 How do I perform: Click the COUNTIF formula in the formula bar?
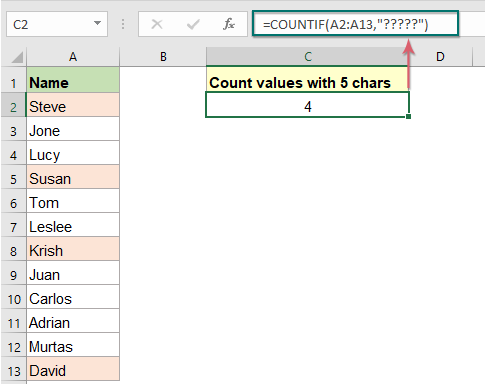(345, 25)
